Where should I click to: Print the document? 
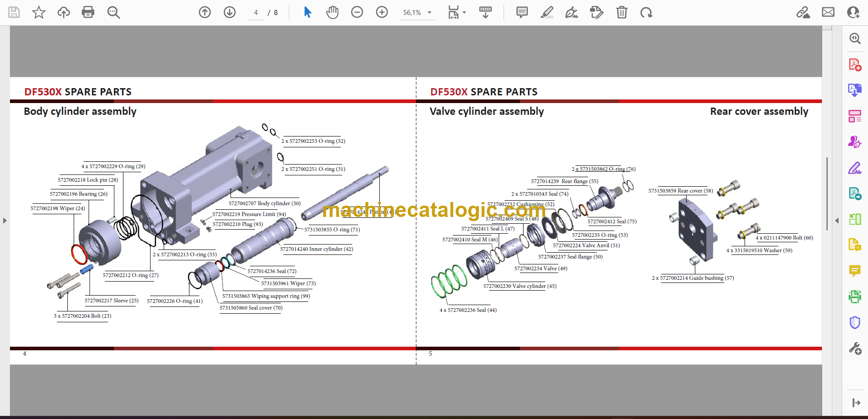(88, 12)
